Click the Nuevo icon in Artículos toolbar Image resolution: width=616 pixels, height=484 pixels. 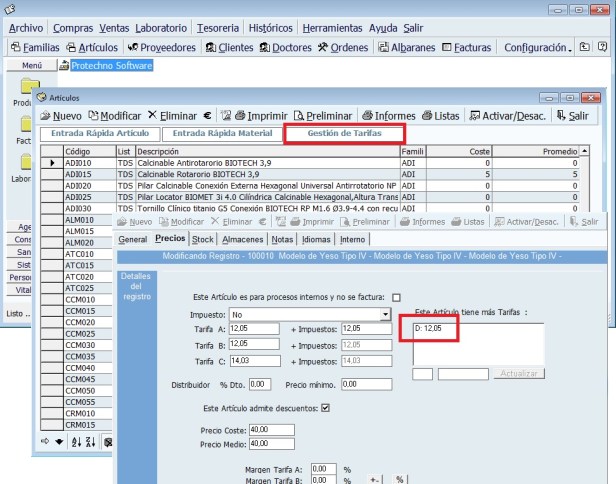tap(47, 116)
